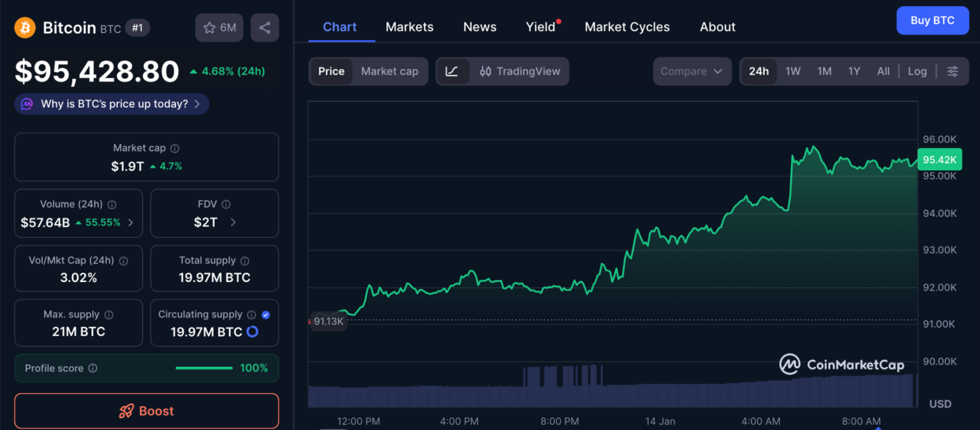Toggle the chart to Market cap view
The height and width of the screenshot is (430, 980).
point(389,71)
